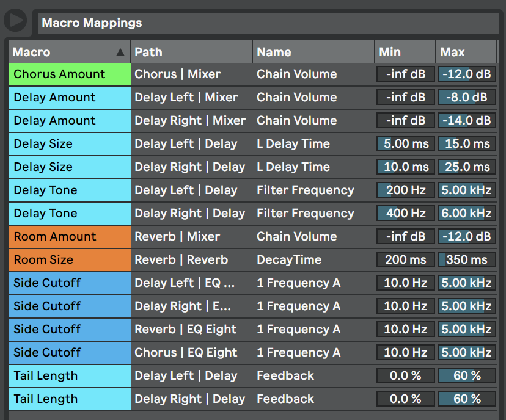Adjust Delay Right Chain Volume max -14.0 dB
The width and height of the screenshot is (506, 420).
tap(467, 121)
